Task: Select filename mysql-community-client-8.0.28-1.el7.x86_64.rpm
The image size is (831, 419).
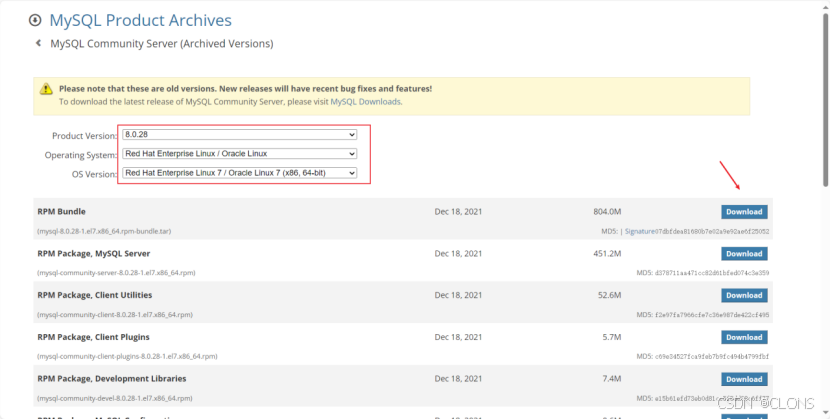Action: click(115, 315)
